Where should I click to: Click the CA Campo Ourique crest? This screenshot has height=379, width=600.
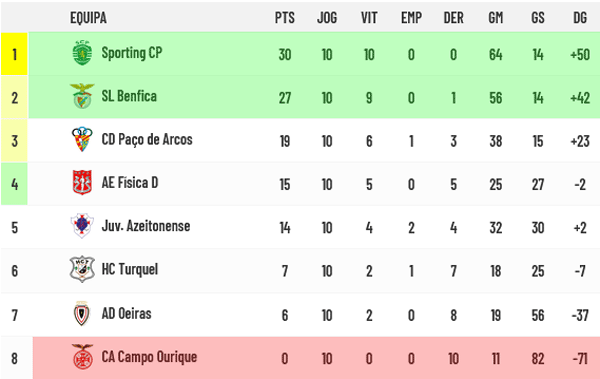click(82, 356)
